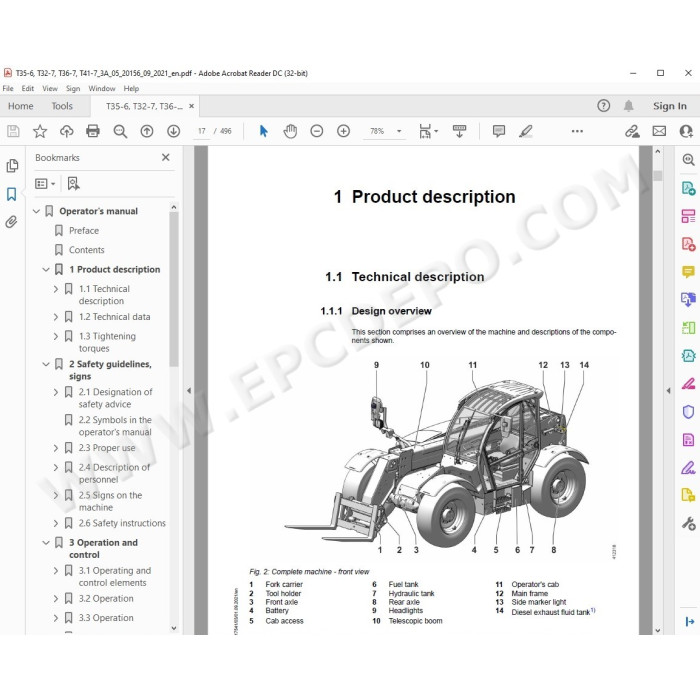Select the highlight text pen tool
700x700 pixels.
pos(525,131)
